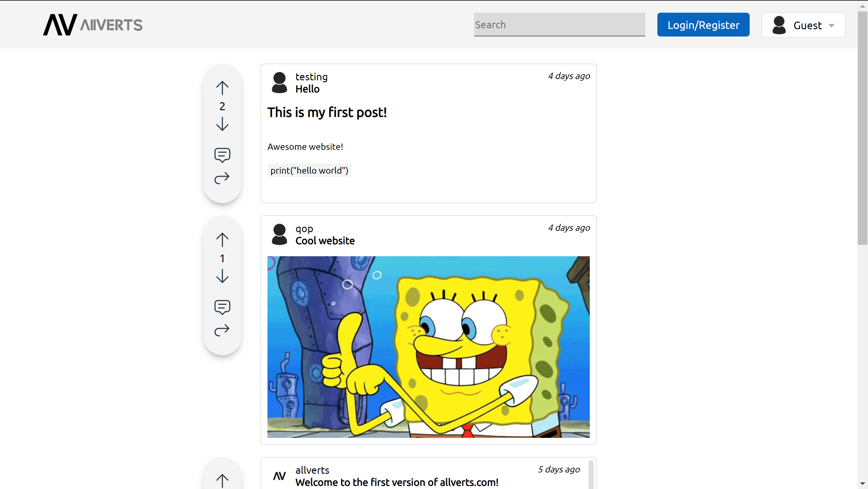Click the qop user avatar icon
Viewport: 868px width, 489px height.
click(x=279, y=234)
